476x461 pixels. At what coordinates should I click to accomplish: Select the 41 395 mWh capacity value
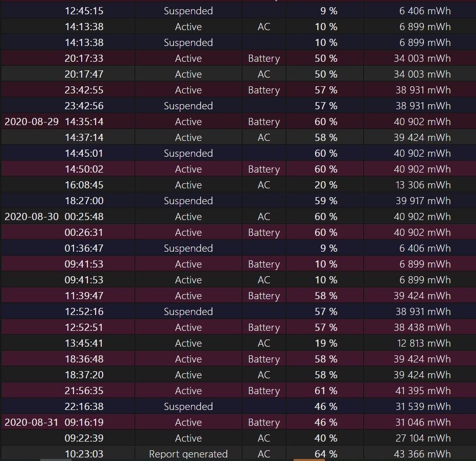point(423,391)
